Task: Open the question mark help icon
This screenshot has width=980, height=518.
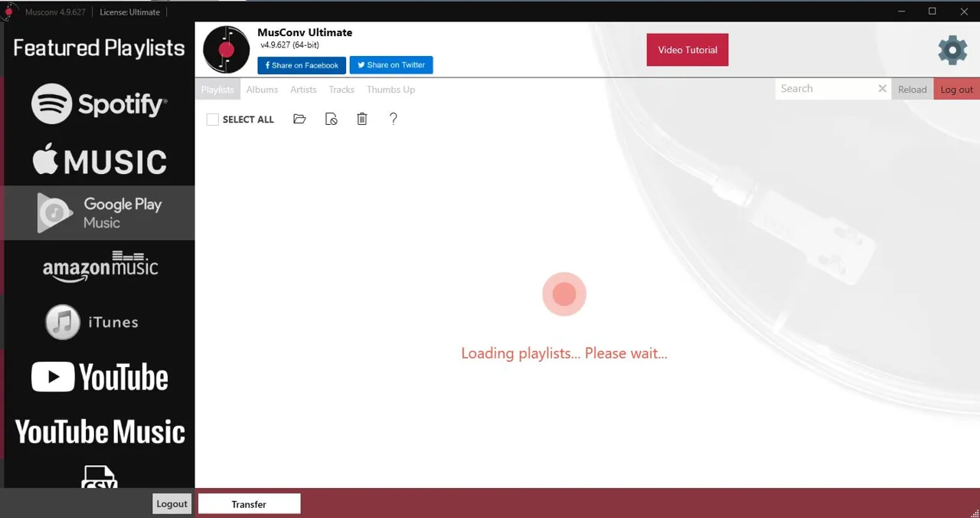Action: [x=394, y=119]
